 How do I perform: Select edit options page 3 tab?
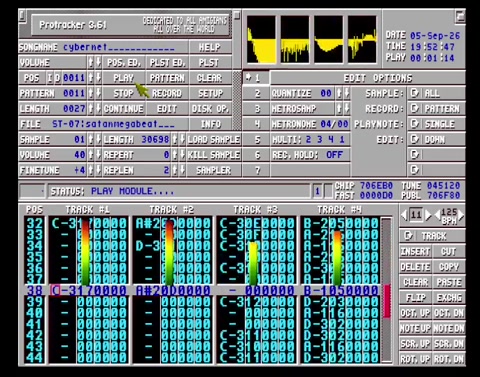(256, 109)
